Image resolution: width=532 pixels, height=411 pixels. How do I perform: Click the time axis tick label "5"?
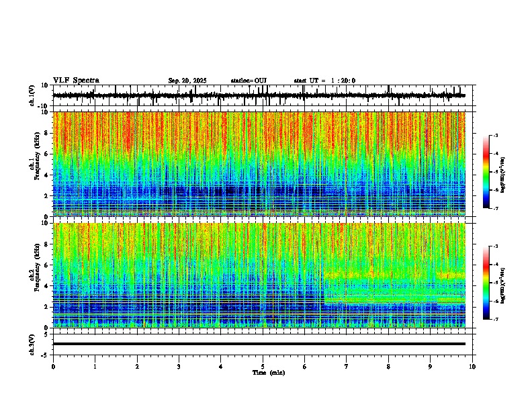pos(263,367)
